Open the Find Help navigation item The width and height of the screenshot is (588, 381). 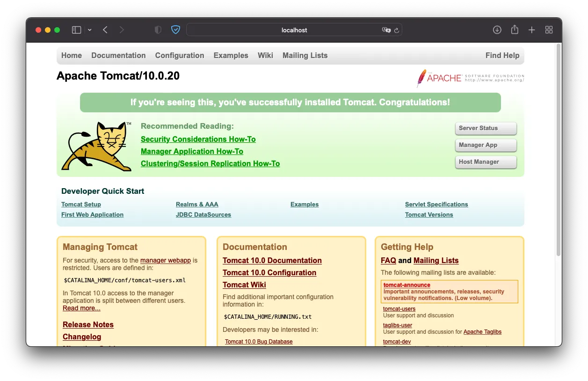click(502, 55)
